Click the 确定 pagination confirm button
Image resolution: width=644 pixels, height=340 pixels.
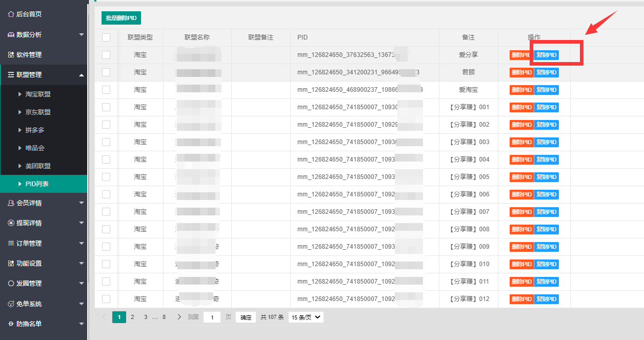[x=246, y=317]
